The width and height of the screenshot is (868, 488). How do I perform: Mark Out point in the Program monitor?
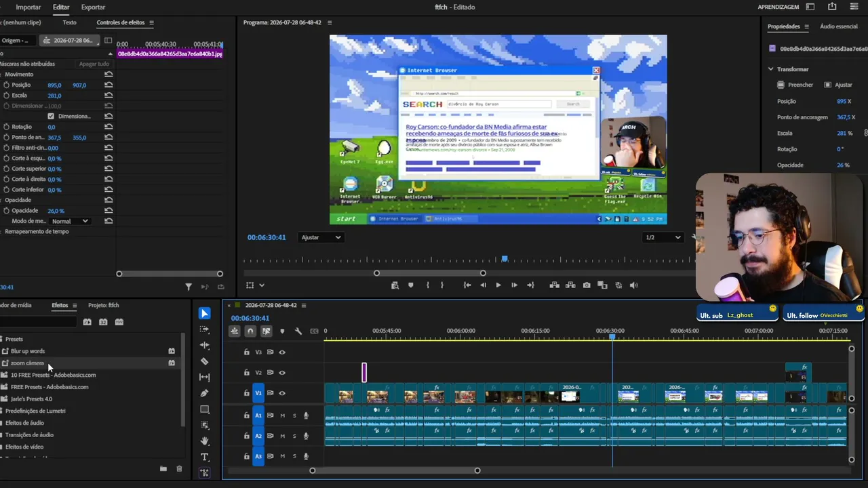tap(442, 285)
